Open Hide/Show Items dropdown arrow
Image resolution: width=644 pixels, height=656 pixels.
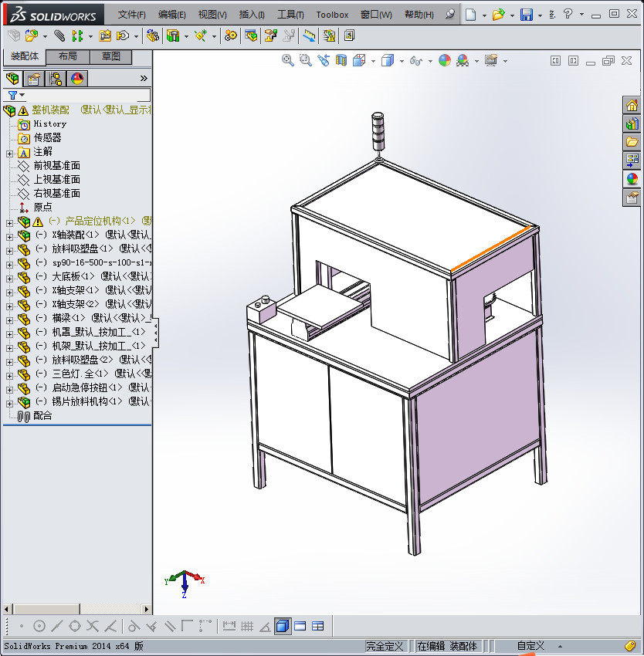pyautogui.click(x=430, y=61)
